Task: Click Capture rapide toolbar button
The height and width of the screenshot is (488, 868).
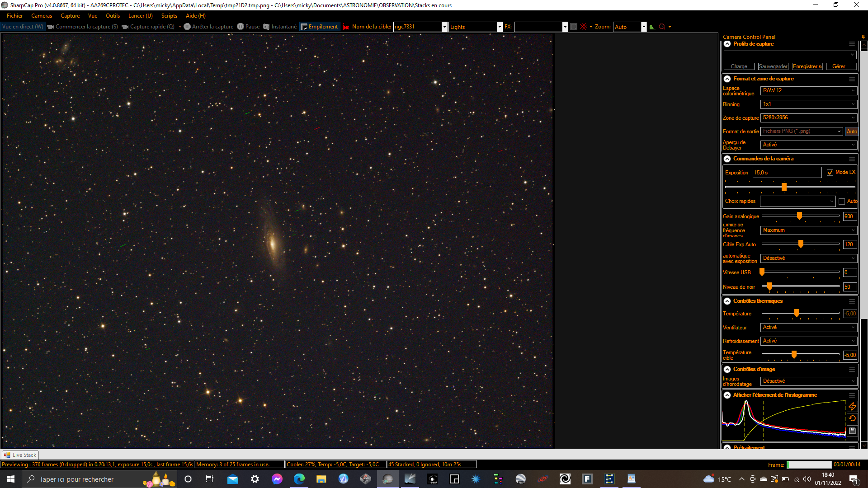Action: point(148,27)
